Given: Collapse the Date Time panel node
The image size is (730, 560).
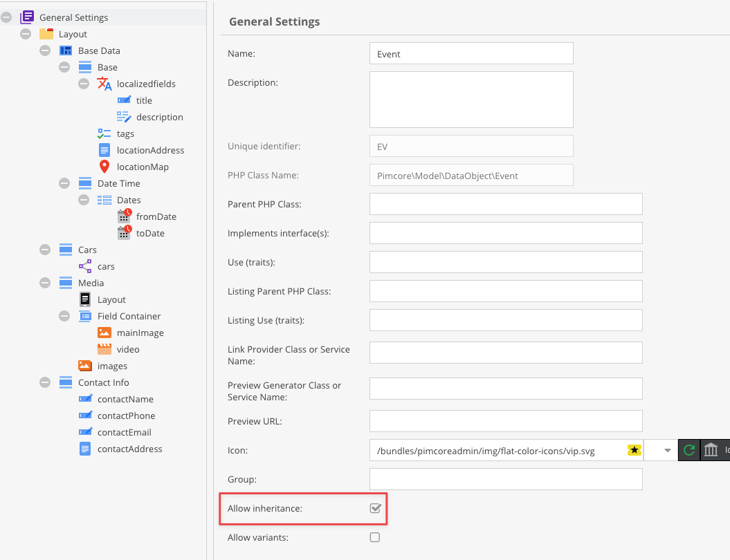Looking at the screenshot, I should click(64, 183).
